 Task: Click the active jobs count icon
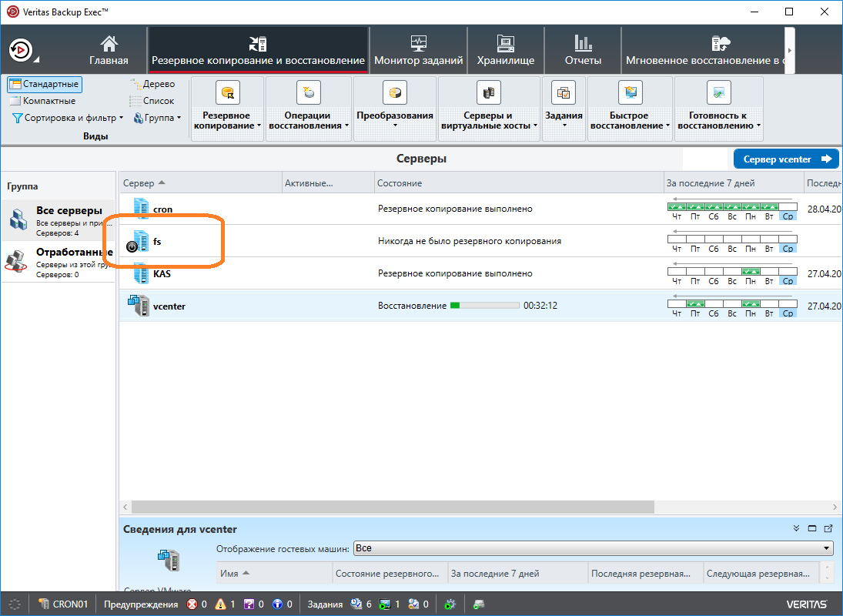[x=385, y=604]
